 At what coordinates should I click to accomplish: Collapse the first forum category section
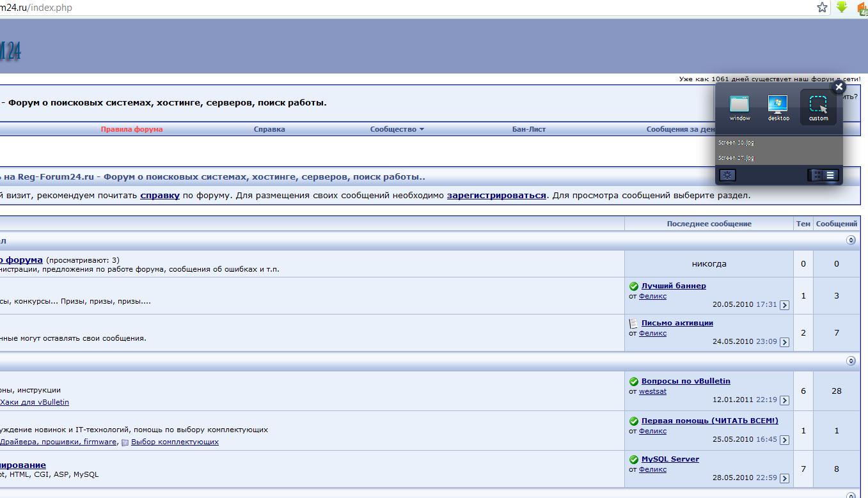[x=851, y=240]
